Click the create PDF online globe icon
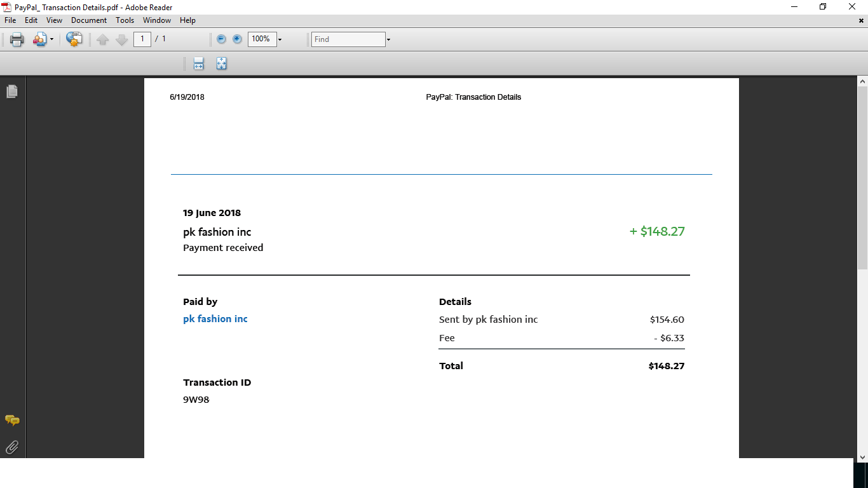The width and height of the screenshot is (868, 488). tap(74, 39)
